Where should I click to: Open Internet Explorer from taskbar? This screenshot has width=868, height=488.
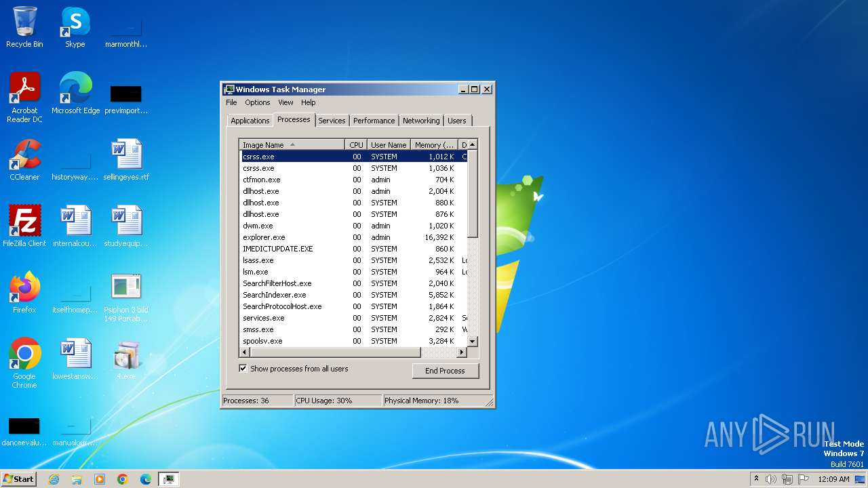click(54, 479)
